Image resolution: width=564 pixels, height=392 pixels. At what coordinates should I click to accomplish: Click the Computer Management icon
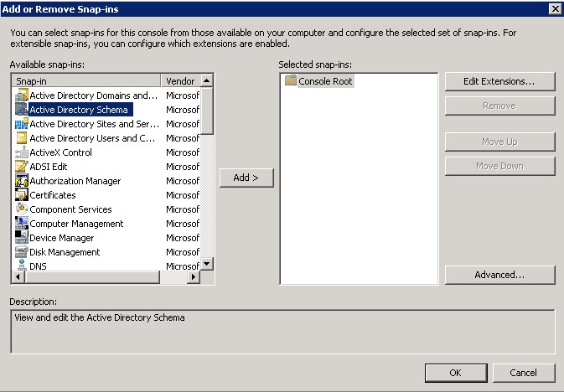(22, 224)
